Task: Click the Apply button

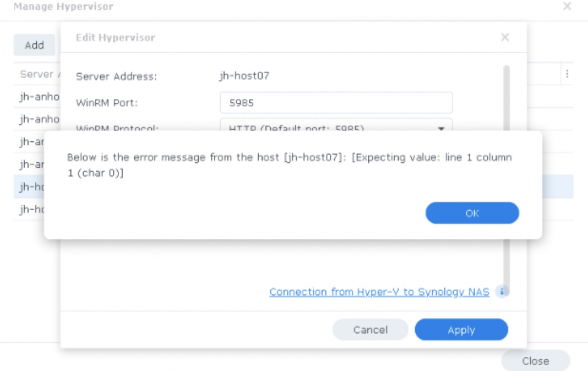Action: coord(461,330)
